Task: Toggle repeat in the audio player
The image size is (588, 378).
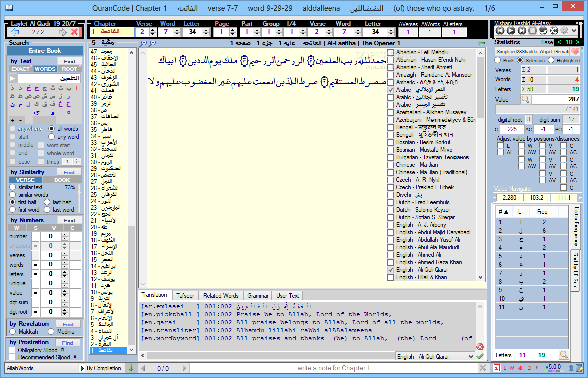Action: tap(543, 31)
